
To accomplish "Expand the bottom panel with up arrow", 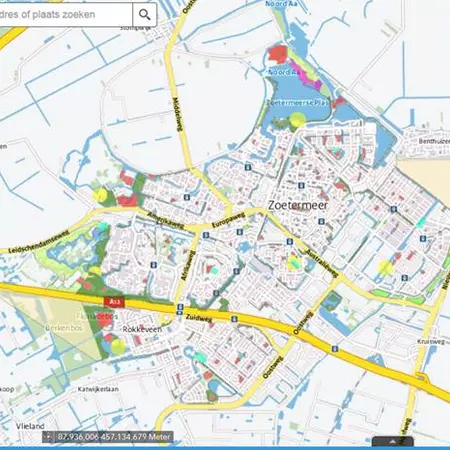I will 393,442.
